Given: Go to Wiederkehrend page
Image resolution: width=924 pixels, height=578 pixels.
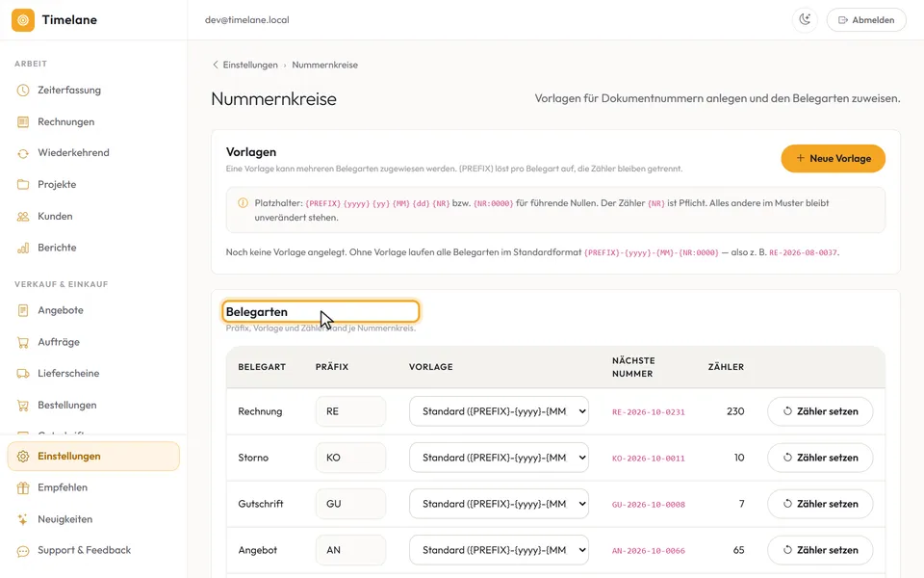Looking at the screenshot, I should pos(93,153).
